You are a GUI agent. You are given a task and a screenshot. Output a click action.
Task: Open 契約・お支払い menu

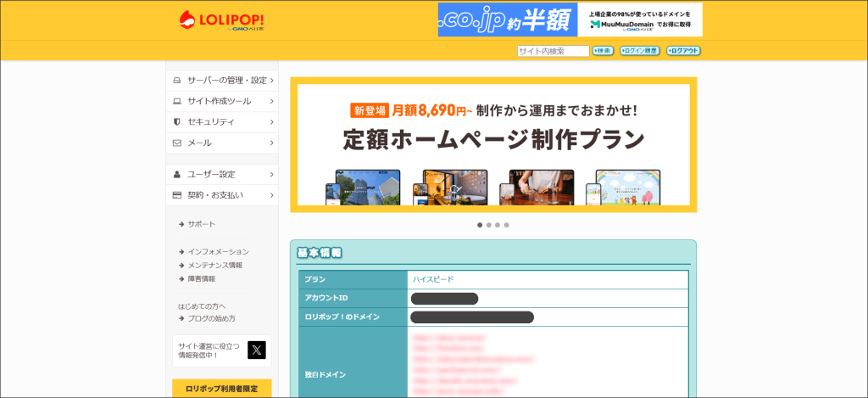pyautogui.click(x=222, y=195)
